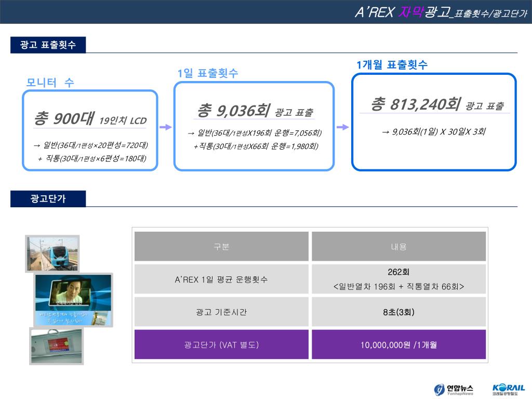Click the '광고단가 (VAT 별도)' purple cell
Image resolution: width=532 pixels, height=399 pixels.
click(221, 344)
